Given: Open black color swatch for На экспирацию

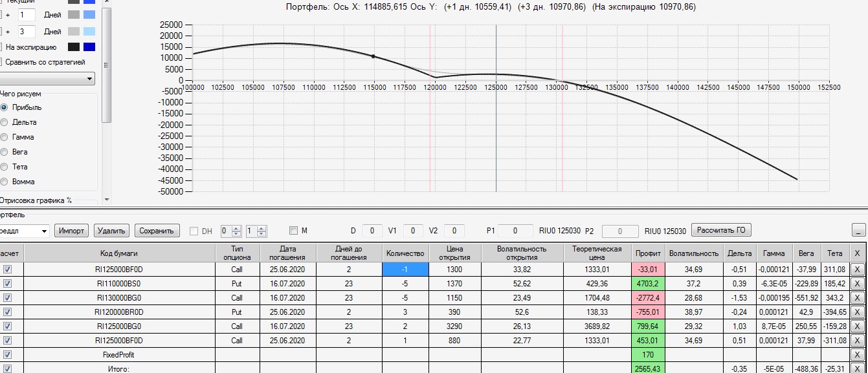Looking at the screenshot, I should [x=74, y=47].
